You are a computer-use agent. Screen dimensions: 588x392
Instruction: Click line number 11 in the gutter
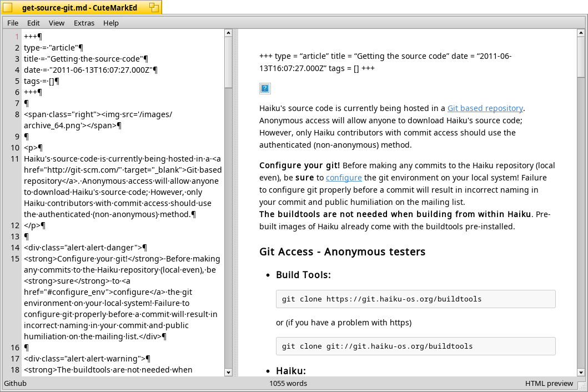coord(14,159)
